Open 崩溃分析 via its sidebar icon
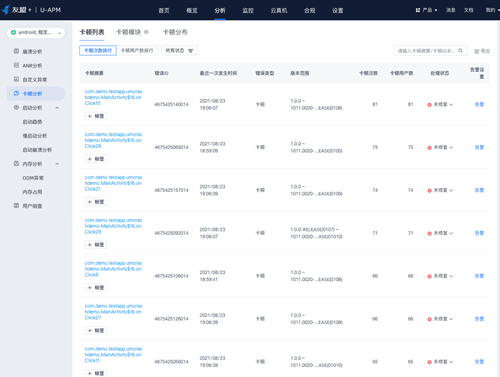The width and height of the screenshot is (500, 377). point(16,51)
